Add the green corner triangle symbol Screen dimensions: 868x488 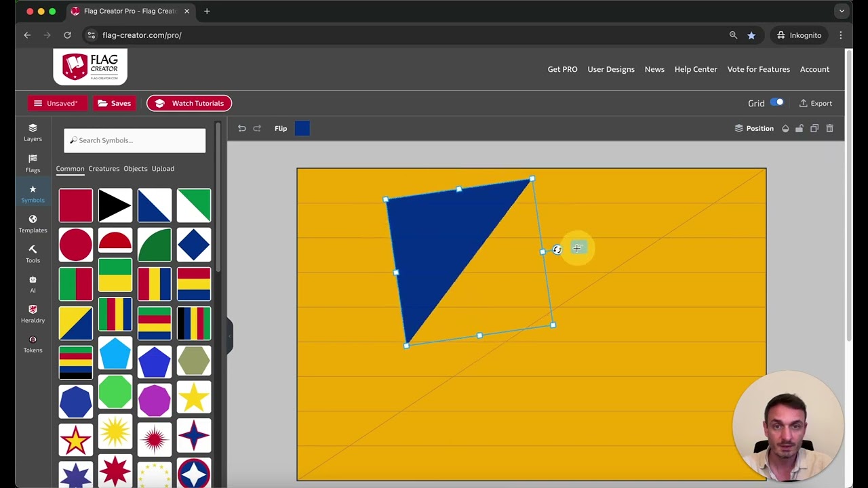(x=193, y=205)
